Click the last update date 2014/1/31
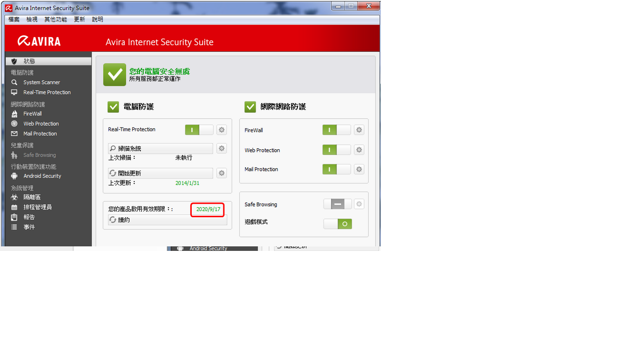The width and height of the screenshot is (644, 362). pyautogui.click(x=187, y=183)
